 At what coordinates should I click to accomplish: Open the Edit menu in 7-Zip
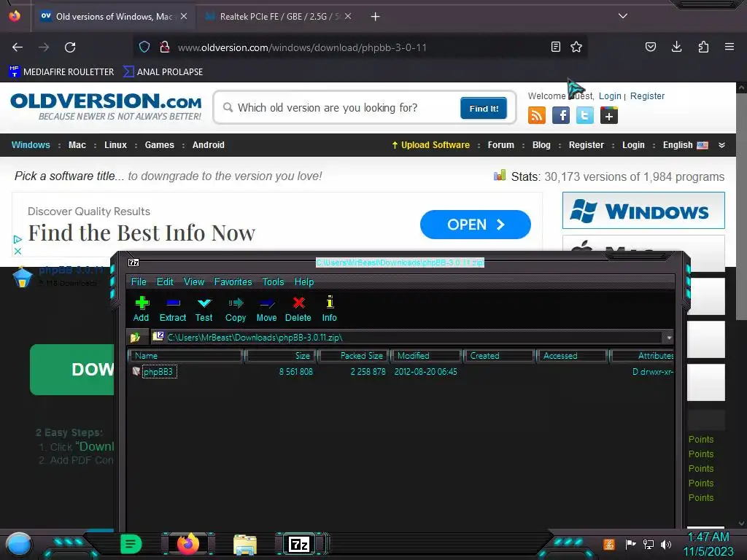pyautogui.click(x=165, y=281)
